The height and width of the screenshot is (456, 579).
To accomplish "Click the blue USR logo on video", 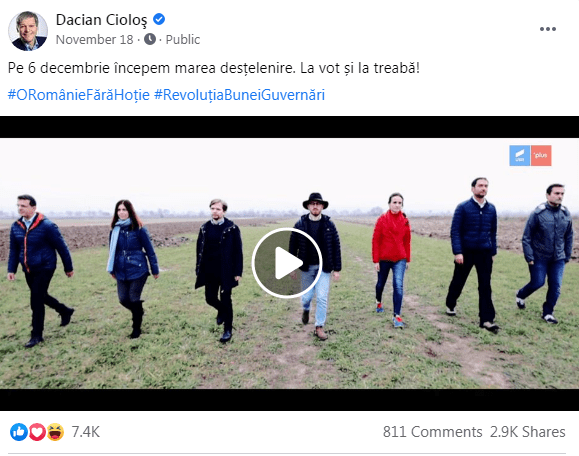I will [x=520, y=155].
